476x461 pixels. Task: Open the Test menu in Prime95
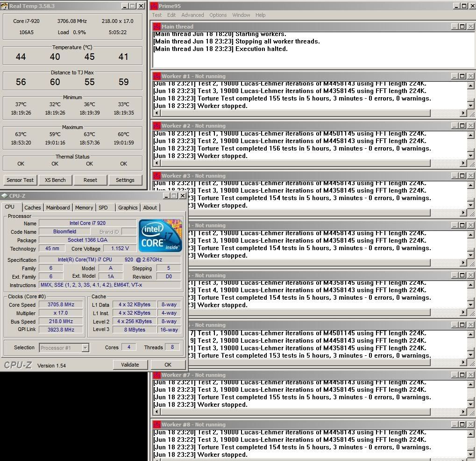click(156, 15)
